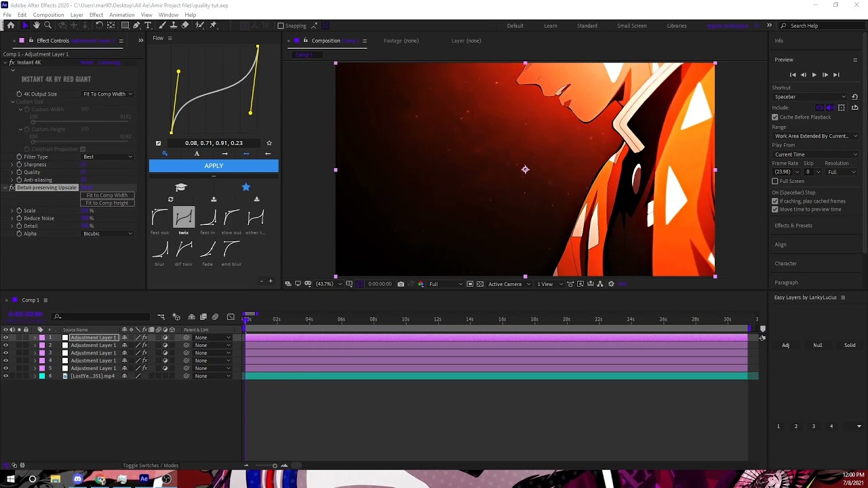Select the 'fast out' curve preset
The height and width of the screenshot is (488, 868).
(x=159, y=217)
